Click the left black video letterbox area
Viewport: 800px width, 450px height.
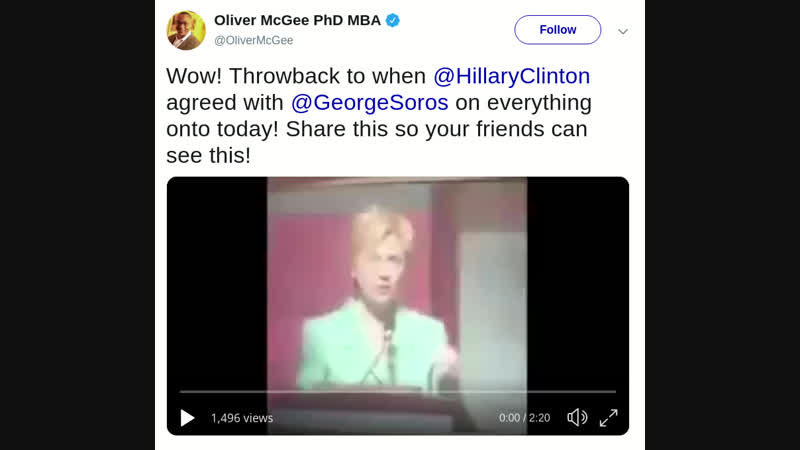(x=217, y=286)
